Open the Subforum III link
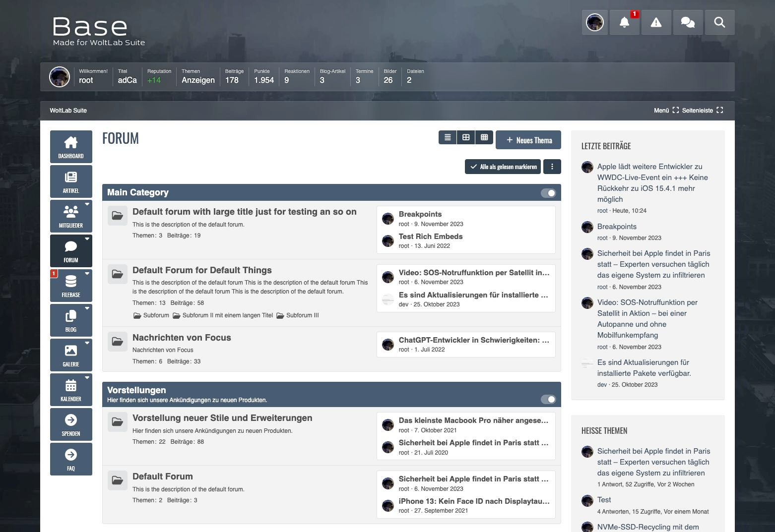The image size is (775, 532). (x=302, y=315)
